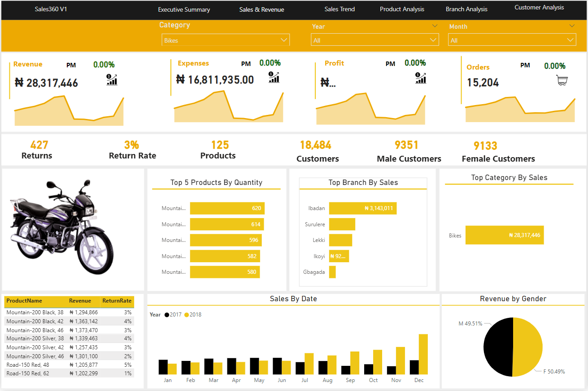588x391 pixels.
Task: Click the Expenses growth chart icon
Action: tap(274, 77)
